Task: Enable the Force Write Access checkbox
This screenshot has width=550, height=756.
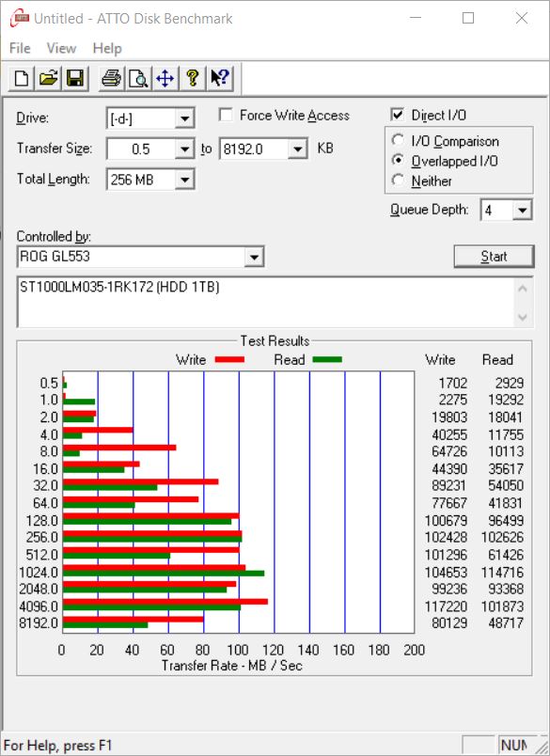Action: pos(225,115)
